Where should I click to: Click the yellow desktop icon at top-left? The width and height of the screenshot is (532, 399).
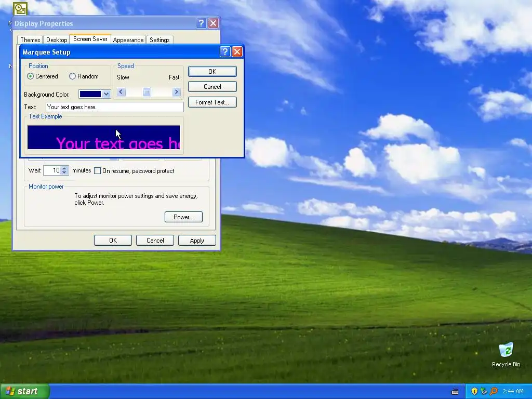point(20,8)
